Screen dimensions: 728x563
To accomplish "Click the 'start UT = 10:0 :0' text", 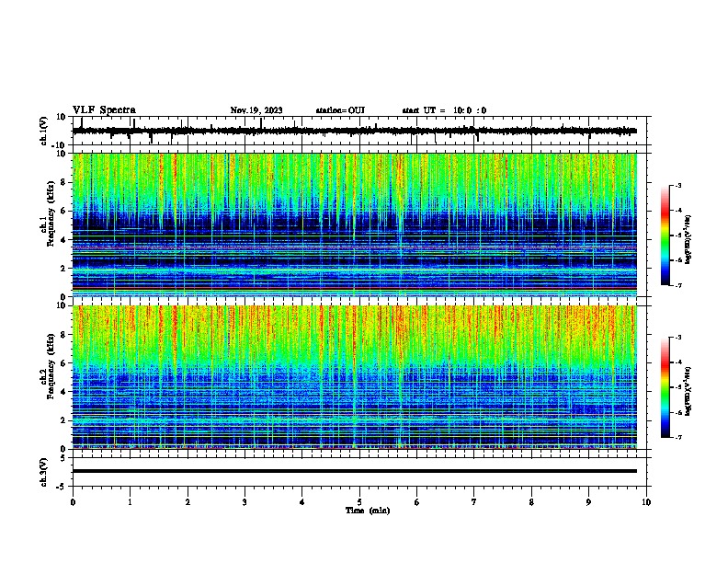I will coord(444,110).
